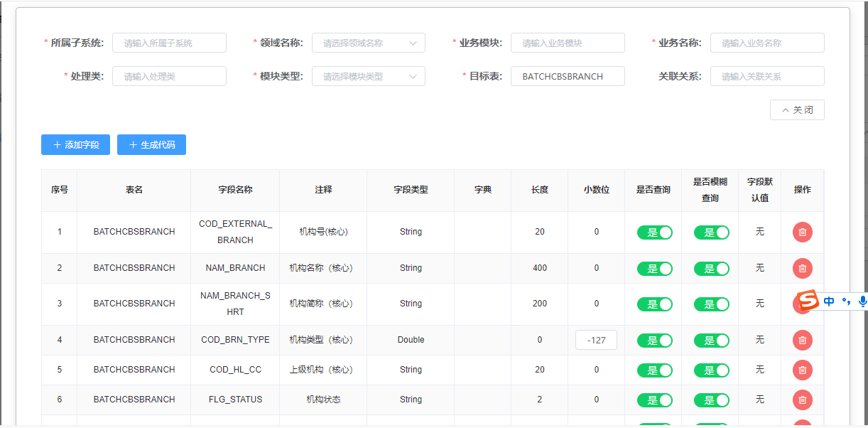The height and width of the screenshot is (428, 868).
Task: Click the 小数位 input showing -127
Action: click(x=596, y=340)
